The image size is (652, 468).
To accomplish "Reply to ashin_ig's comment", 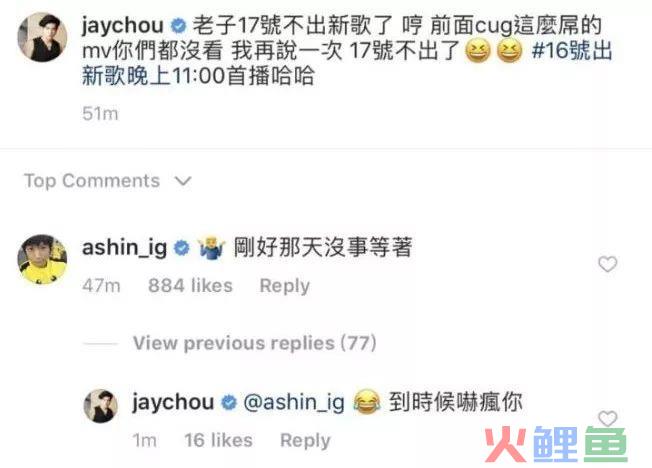I will point(285,286).
